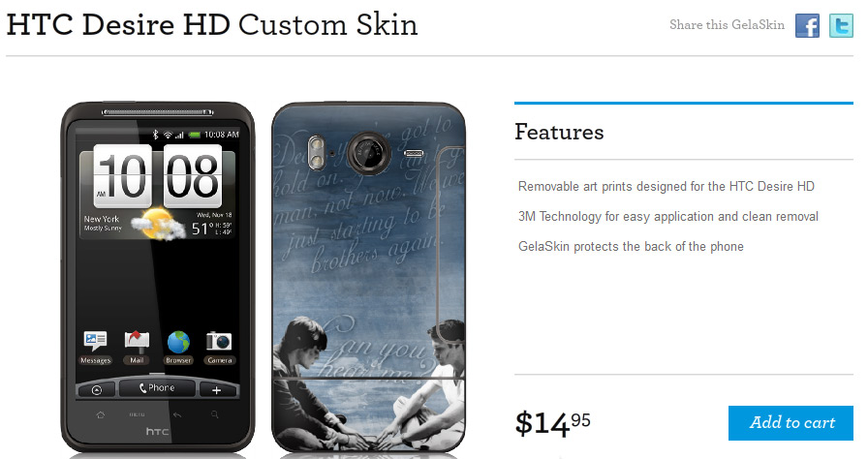Share this GelaSkin on Facebook

807,25
